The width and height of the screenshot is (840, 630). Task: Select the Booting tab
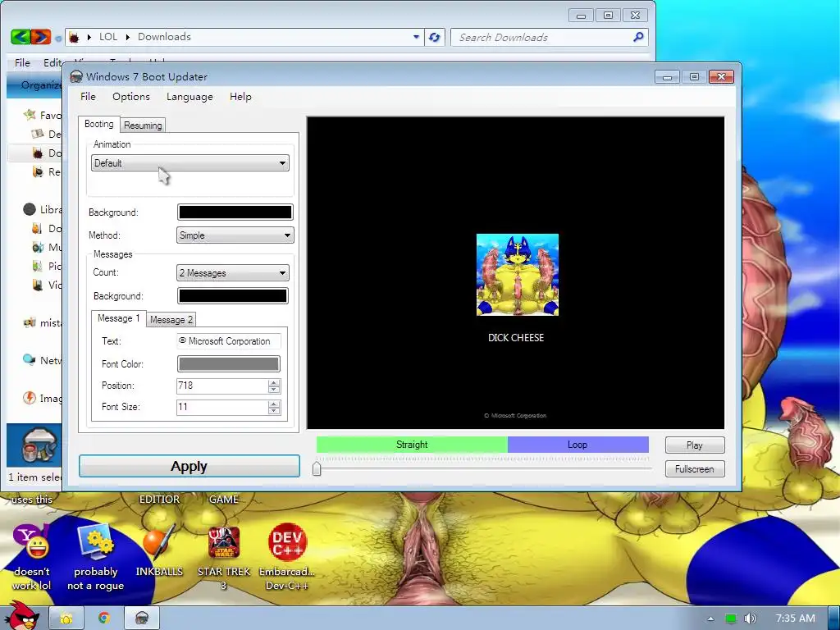coord(99,124)
